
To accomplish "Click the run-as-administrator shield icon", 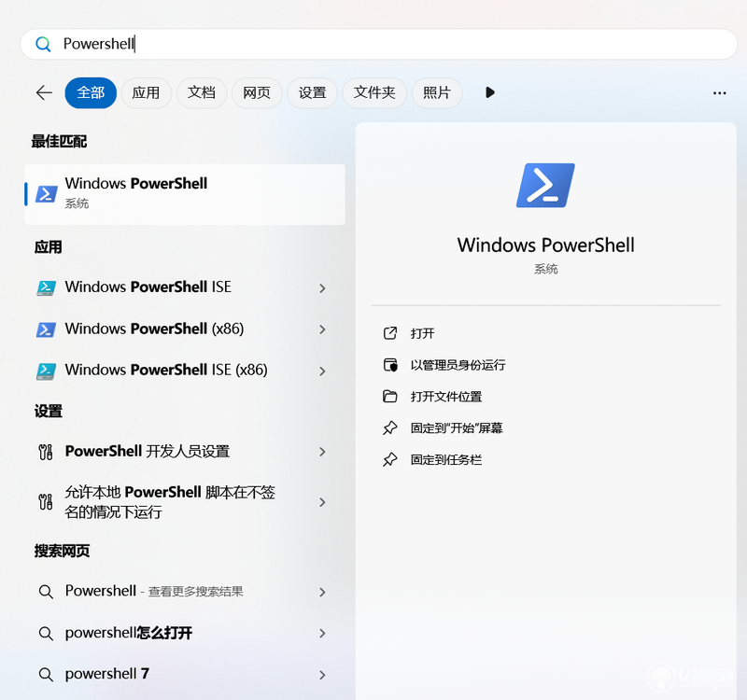I will tap(390, 365).
